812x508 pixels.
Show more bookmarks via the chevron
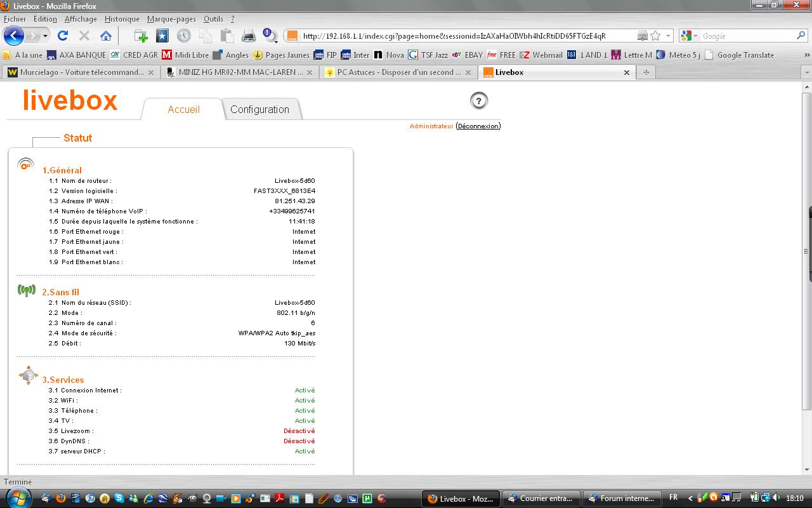pyautogui.click(x=806, y=55)
